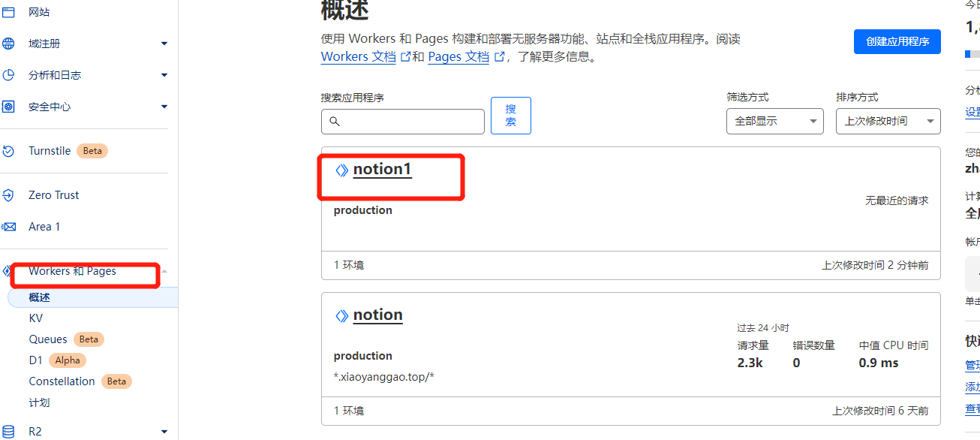Click the 搜索 button
This screenshot has height=440, width=980.
(x=511, y=116)
